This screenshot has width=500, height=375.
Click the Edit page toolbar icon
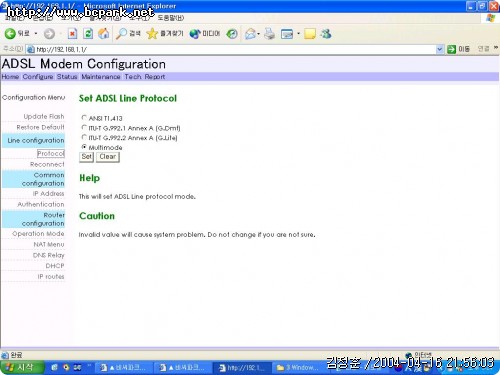tap(287, 34)
